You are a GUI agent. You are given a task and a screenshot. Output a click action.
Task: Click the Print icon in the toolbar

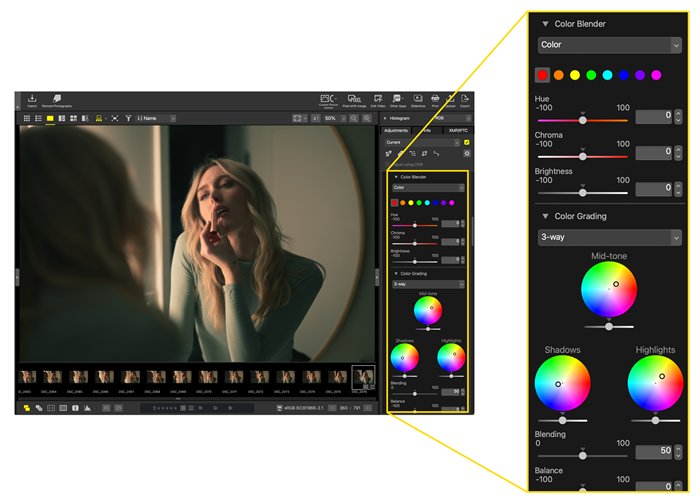click(436, 100)
